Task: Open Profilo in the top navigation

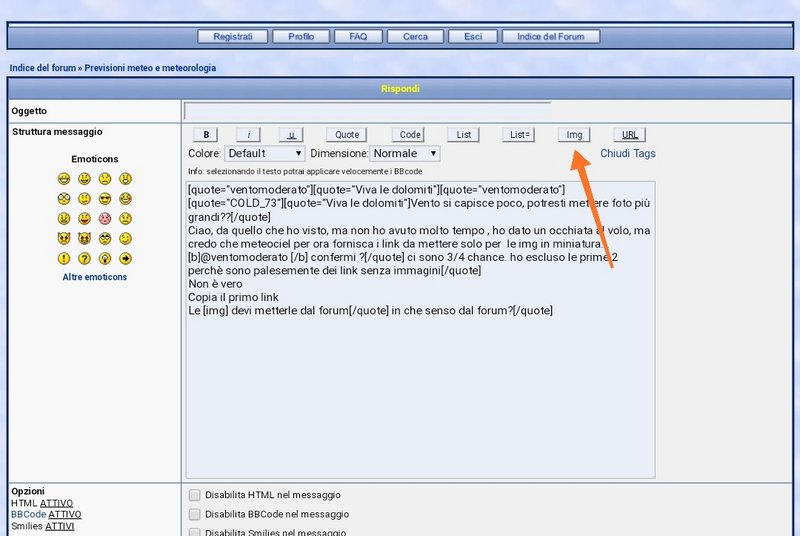Action: 301,37
